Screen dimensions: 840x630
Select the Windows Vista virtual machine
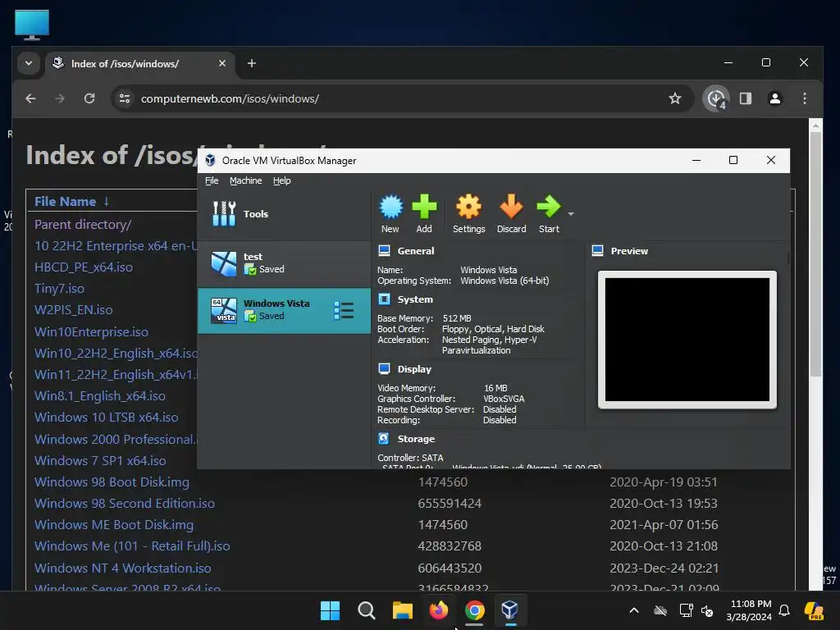click(x=284, y=310)
